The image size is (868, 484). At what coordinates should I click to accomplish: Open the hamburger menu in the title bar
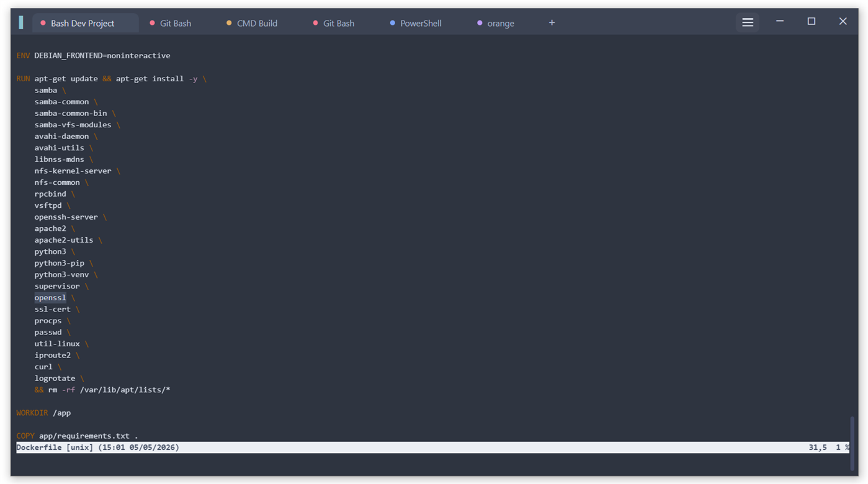[748, 22]
